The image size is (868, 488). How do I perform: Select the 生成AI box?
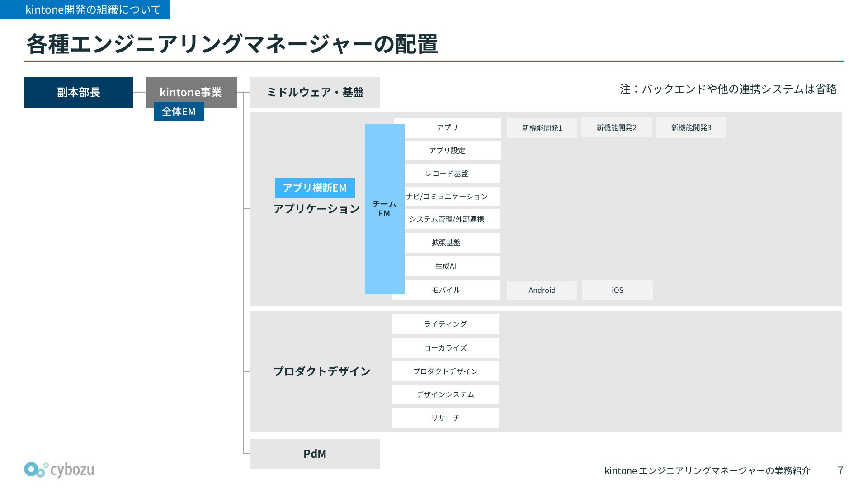[x=452, y=266]
